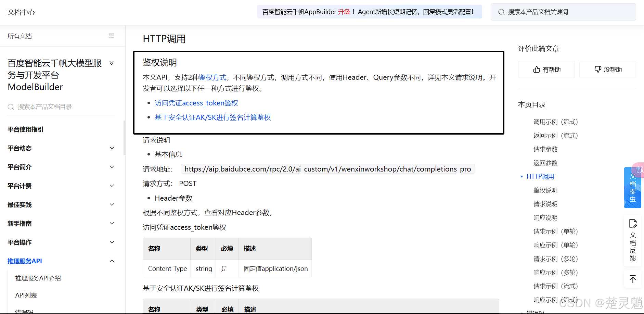Click the list icon next to 所有文档

[x=112, y=36]
